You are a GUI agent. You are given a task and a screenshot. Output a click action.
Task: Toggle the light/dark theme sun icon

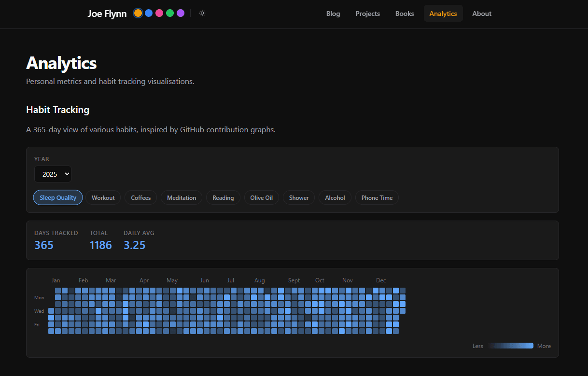click(202, 13)
